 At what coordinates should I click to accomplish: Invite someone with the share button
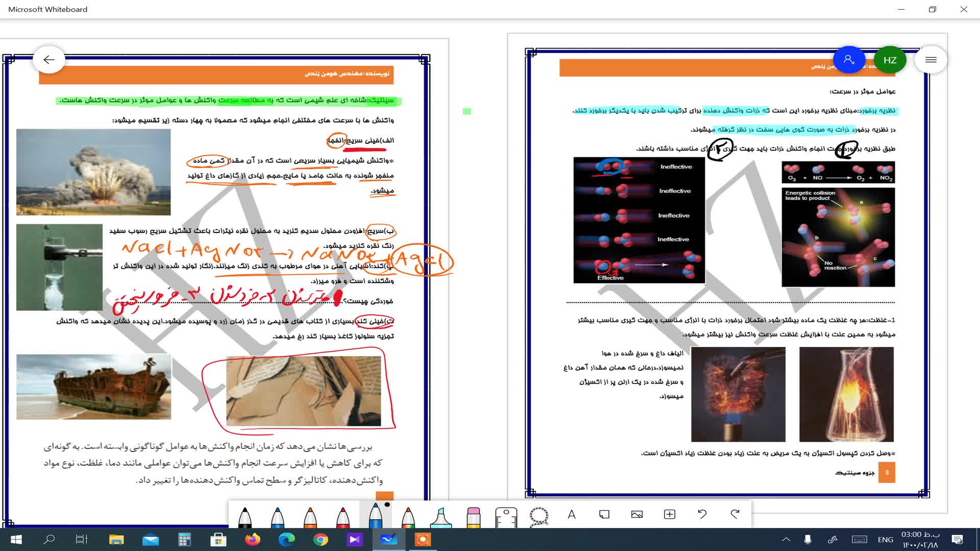[849, 60]
